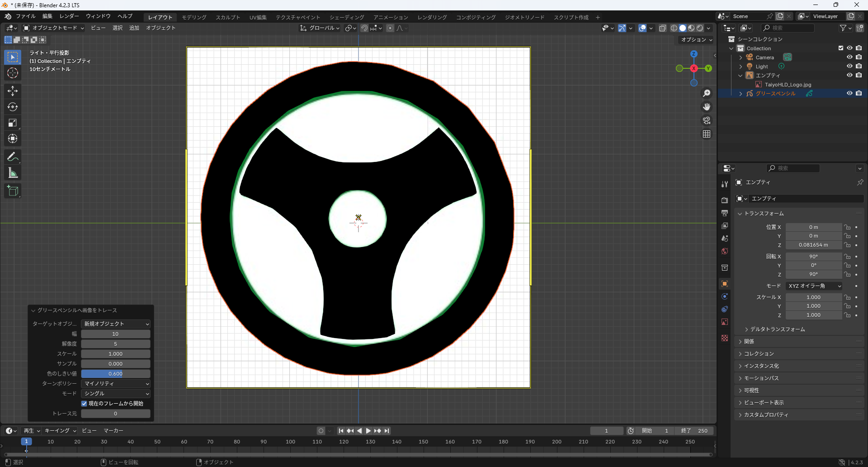Uncheck 現在のフレームから開始 checkbox
This screenshot has height=467, width=868.
point(84,404)
